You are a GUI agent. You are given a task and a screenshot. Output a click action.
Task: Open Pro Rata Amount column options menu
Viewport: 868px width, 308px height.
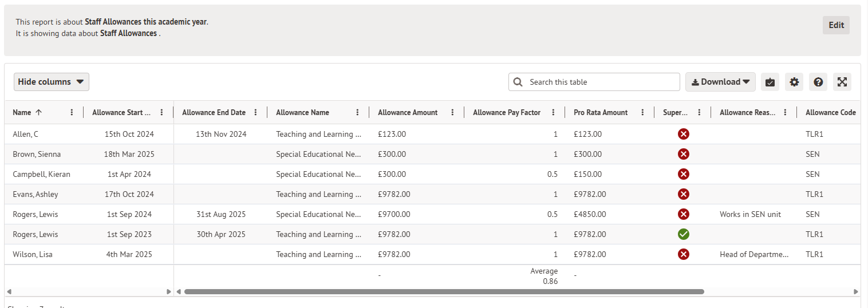[642, 113]
